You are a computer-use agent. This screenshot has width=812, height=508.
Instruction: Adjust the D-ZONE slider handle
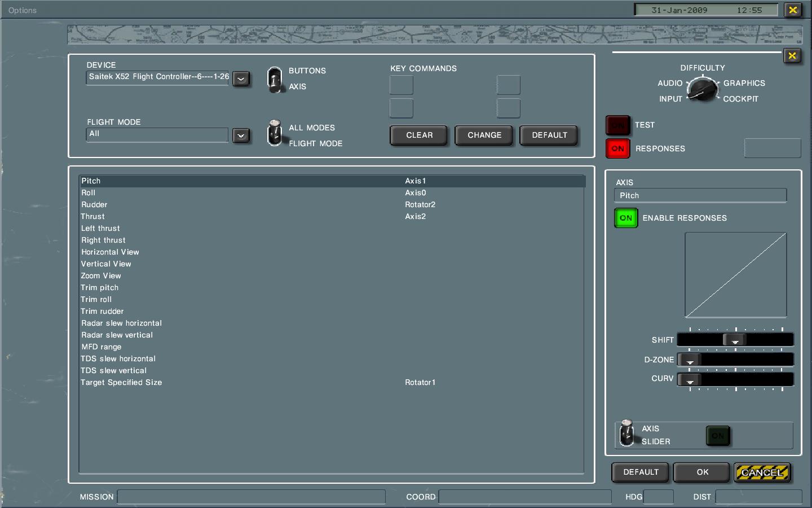[690, 360]
